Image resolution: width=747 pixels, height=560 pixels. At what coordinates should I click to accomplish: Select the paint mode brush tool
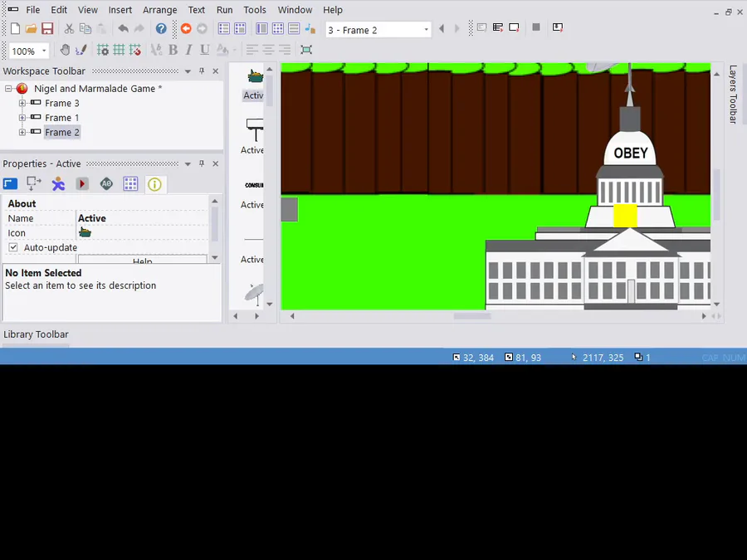pos(81,50)
